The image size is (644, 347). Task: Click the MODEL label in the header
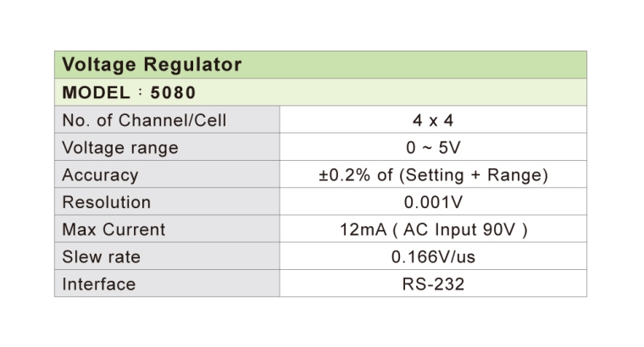[94, 92]
